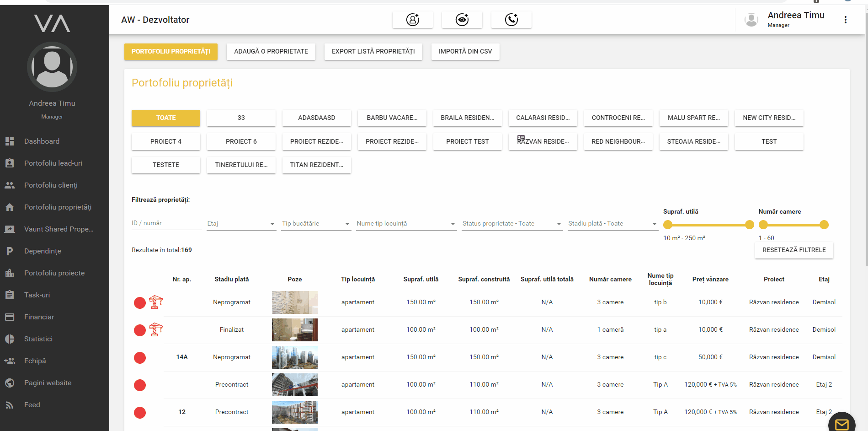Open Statistici from the sidebar
Image resolution: width=868 pixels, height=431 pixels.
point(38,339)
